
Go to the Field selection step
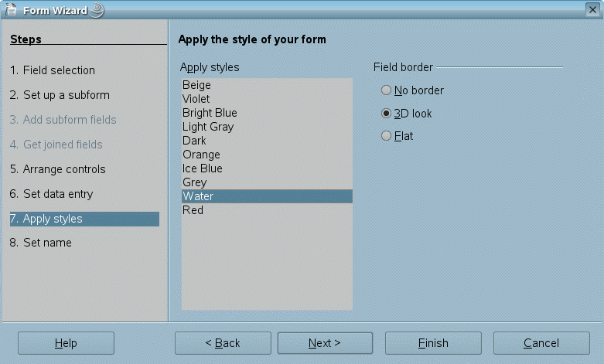(52, 70)
